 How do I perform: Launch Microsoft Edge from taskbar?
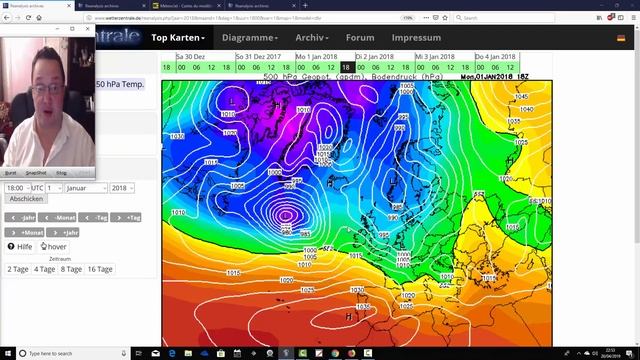click(x=172, y=353)
